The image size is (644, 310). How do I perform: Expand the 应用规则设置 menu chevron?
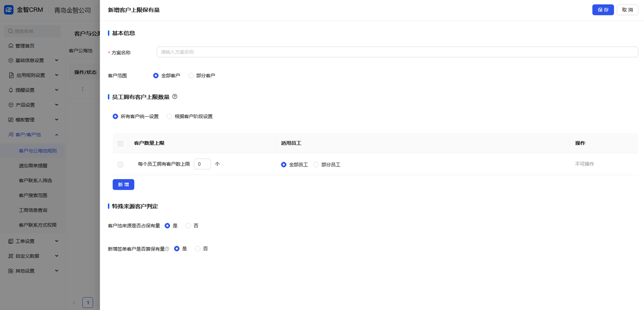[x=56, y=75]
